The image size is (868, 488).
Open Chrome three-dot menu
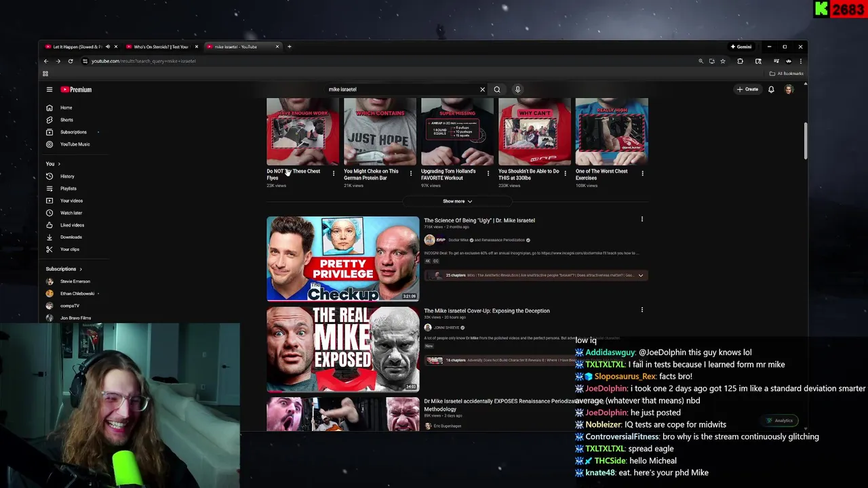[800, 61]
